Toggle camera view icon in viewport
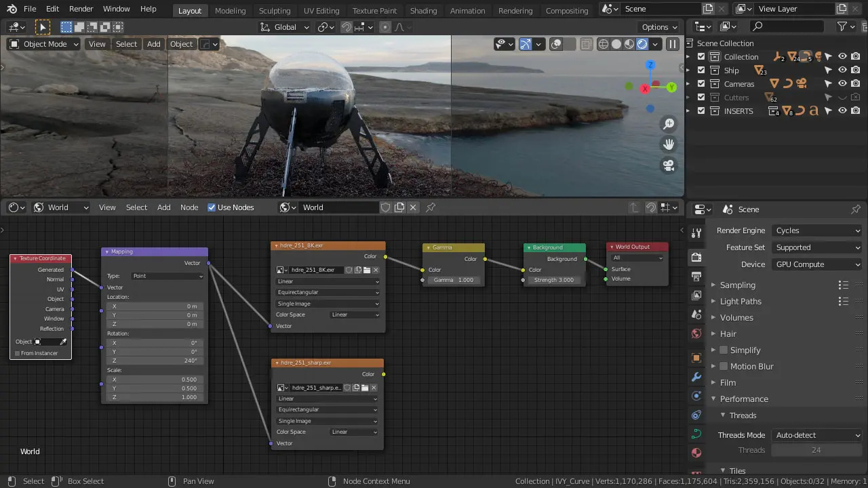The height and width of the screenshot is (488, 868). [x=669, y=165]
